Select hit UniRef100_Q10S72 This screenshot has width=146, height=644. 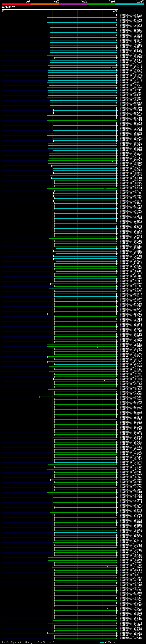tap(131, 27)
